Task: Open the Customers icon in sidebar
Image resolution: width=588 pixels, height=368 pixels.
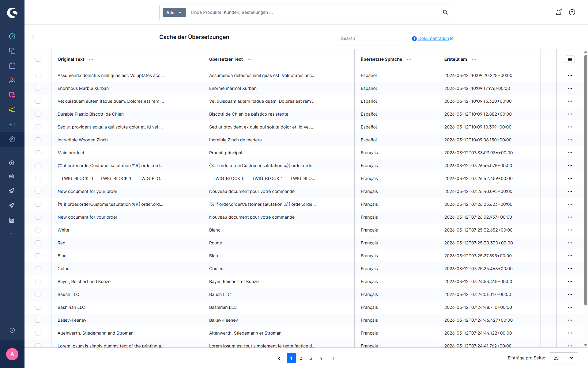Action: [x=12, y=80]
